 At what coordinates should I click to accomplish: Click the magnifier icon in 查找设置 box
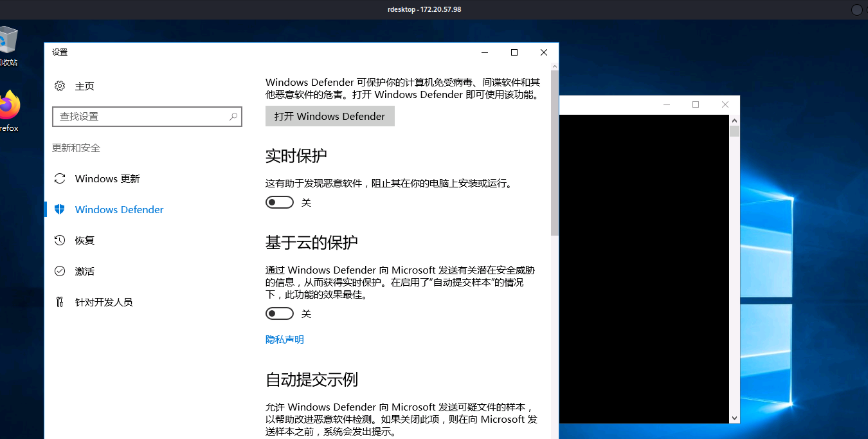234,117
